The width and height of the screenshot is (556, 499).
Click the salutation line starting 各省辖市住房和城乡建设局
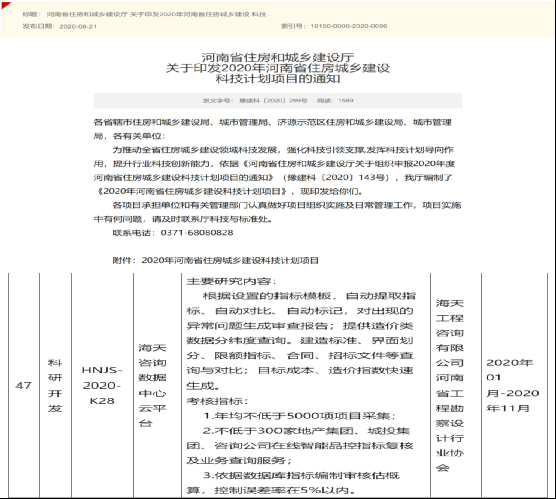pos(273,122)
